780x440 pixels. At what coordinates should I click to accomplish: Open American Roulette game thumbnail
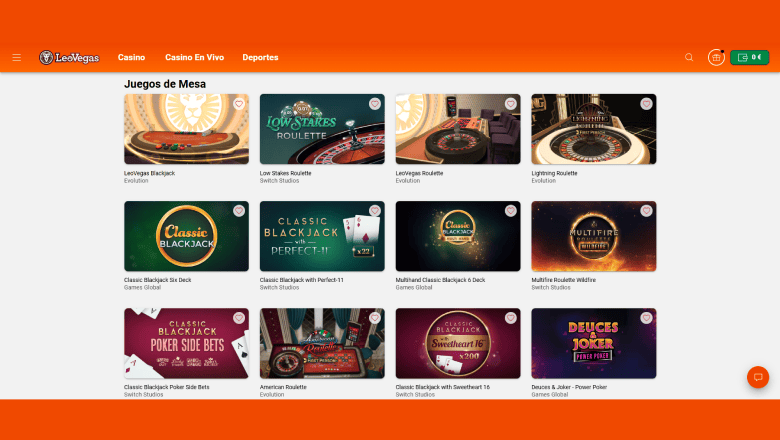pos(322,343)
